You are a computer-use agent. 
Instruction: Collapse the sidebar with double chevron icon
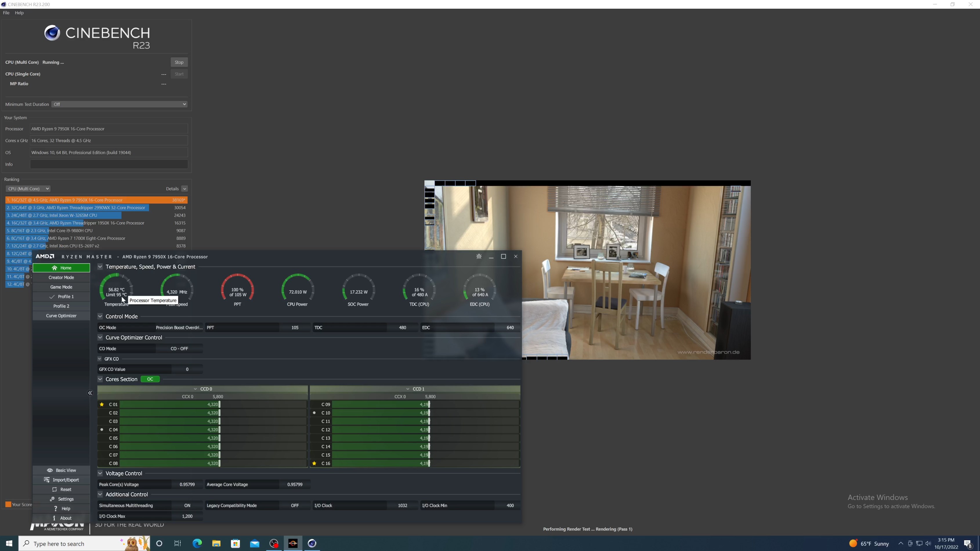point(90,393)
